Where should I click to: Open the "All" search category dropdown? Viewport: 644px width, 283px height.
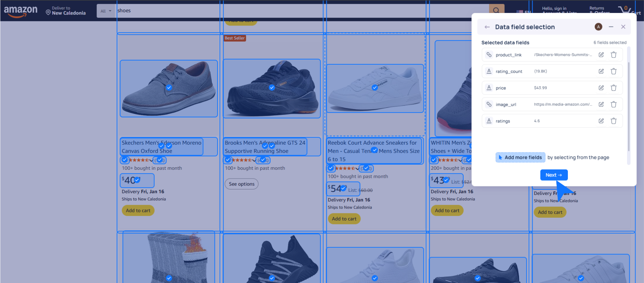(x=106, y=11)
